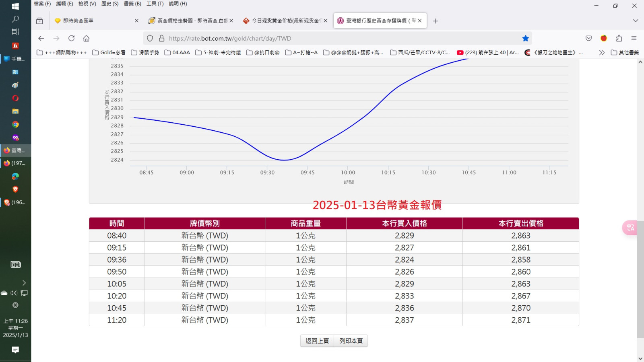Open the Save to Pocket icon

(588, 38)
